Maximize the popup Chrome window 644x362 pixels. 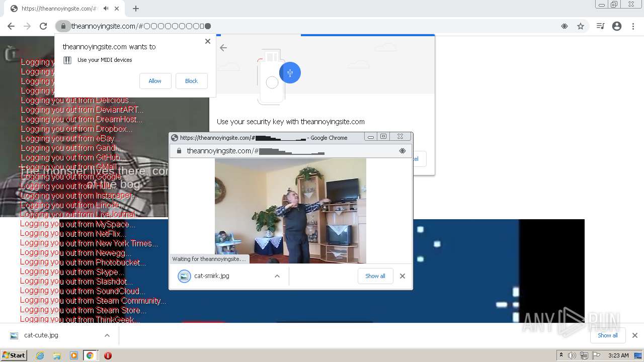tap(383, 137)
